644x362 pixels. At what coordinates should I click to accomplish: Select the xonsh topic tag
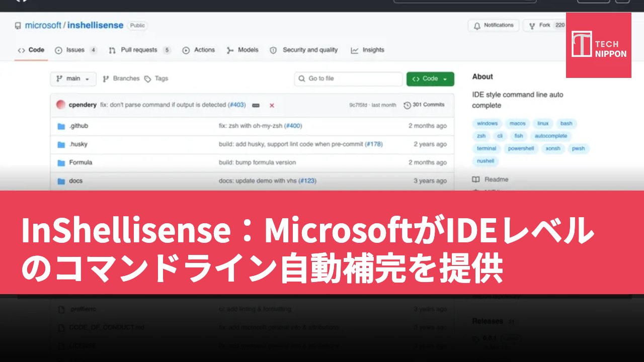pyautogui.click(x=553, y=149)
